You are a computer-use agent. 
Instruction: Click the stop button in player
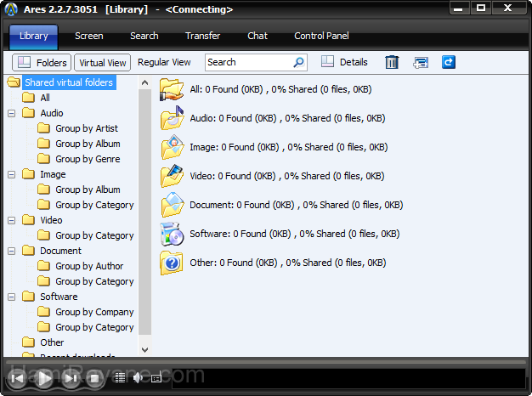pyautogui.click(x=94, y=377)
